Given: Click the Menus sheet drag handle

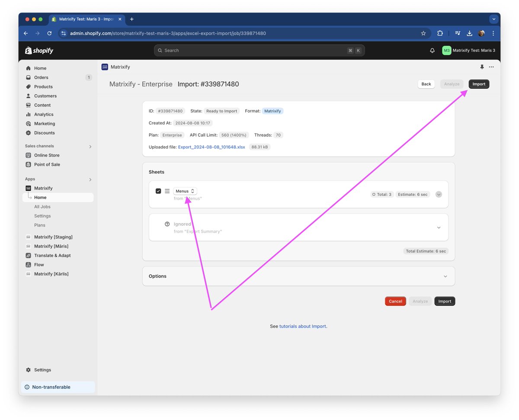Looking at the screenshot, I should click(x=167, y=191).
